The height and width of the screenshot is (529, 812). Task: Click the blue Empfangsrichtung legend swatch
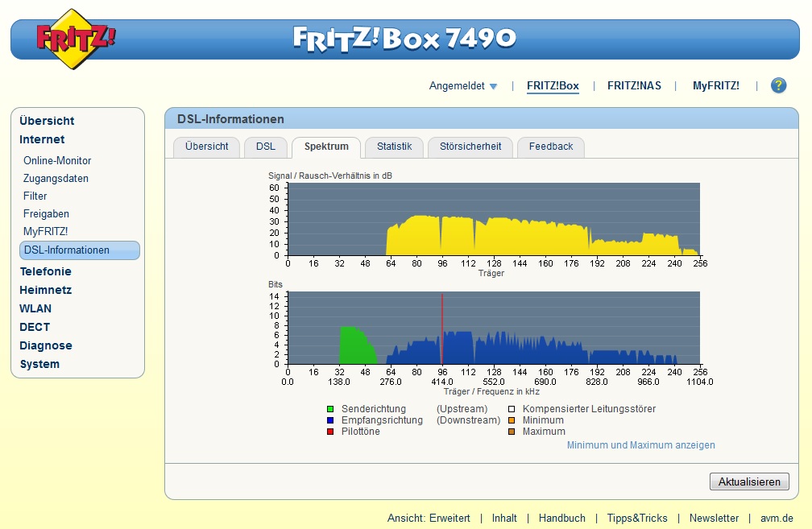330,420
